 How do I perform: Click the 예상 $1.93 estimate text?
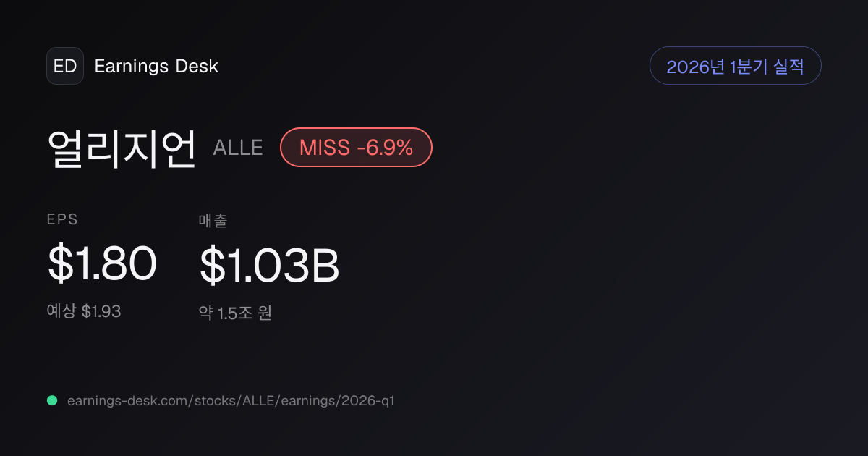pos(84,311)
